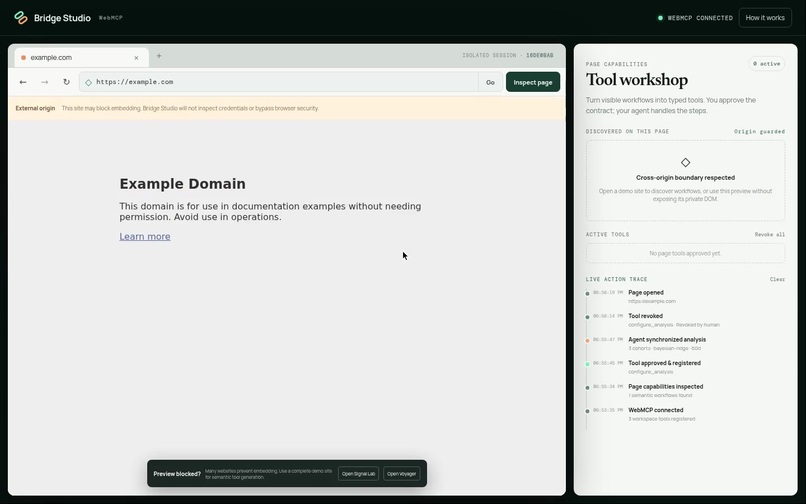This screenshot has width=806, height=504.
Task: Click the 0 active badge
Action: tap(766, 64)
